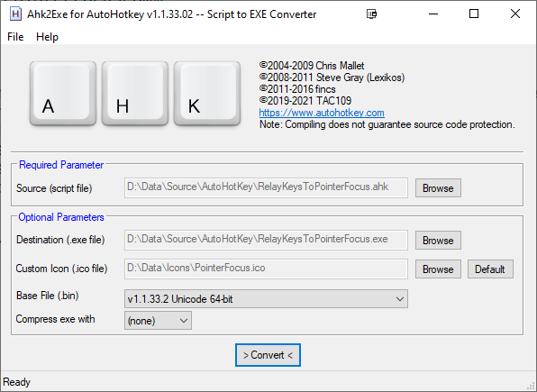Click into the Custom Icon path field

point(266,269)
